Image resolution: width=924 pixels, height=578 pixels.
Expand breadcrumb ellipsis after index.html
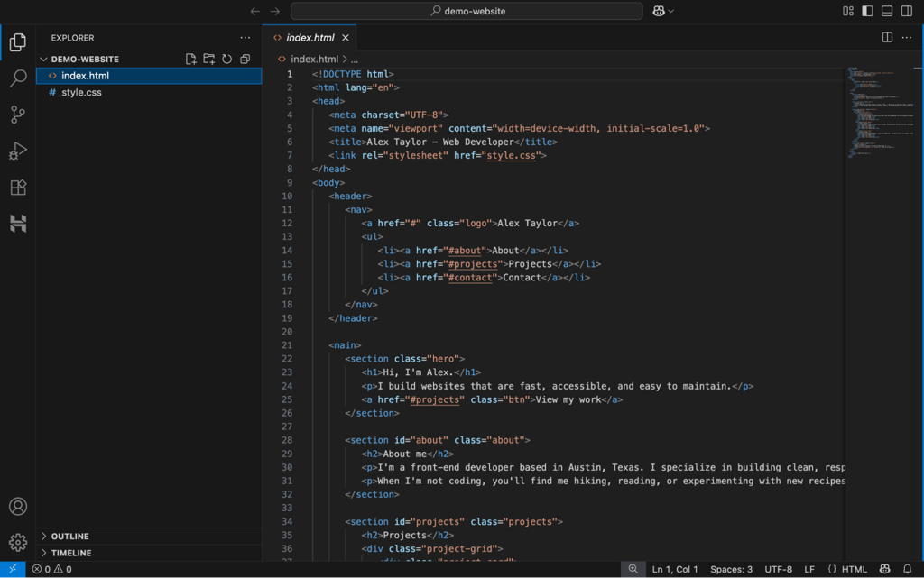coord(354,60)
